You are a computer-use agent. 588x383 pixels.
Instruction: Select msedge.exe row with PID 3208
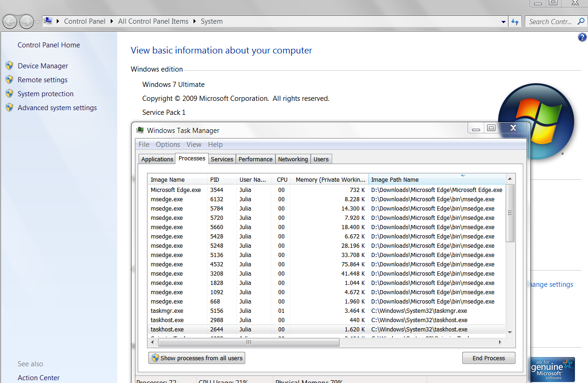coord(326,273)
